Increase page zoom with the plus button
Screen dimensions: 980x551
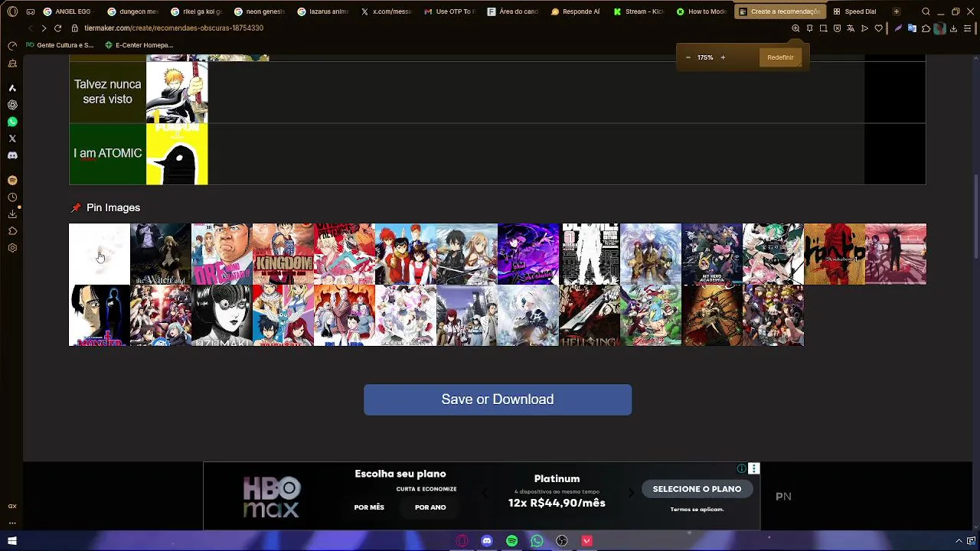722,57
